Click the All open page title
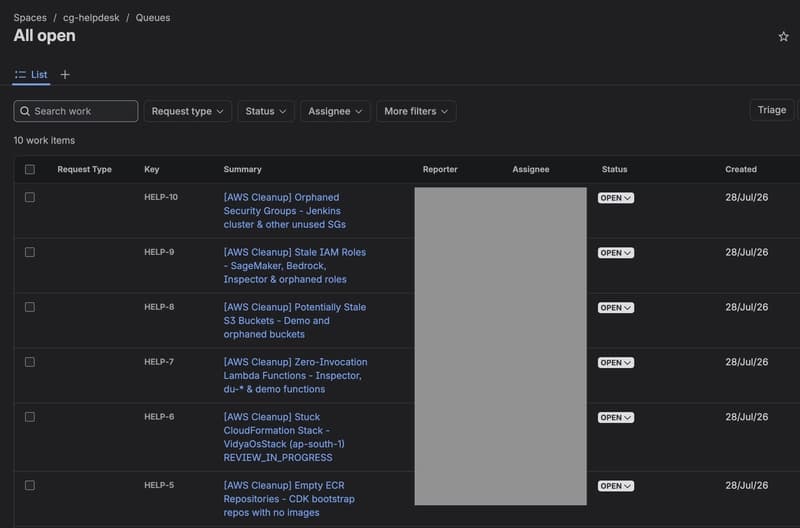800x528 pixels. 45,36
